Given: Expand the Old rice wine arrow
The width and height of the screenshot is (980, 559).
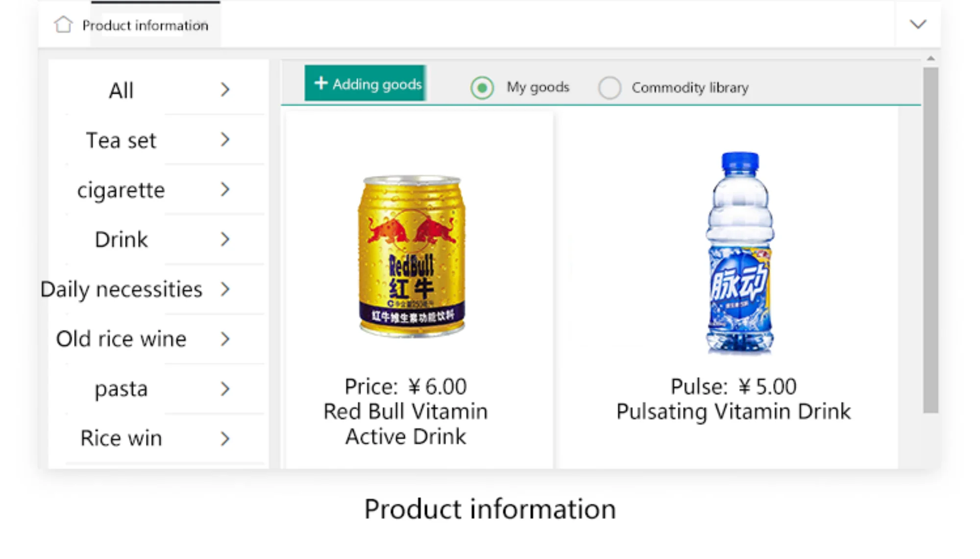Looking at the screenshot, I should pos(225,339).
